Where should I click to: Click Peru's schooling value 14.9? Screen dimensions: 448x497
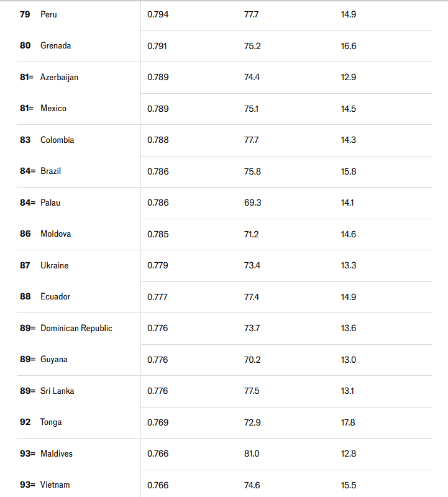pyautogui.click(x=349, y=14)
